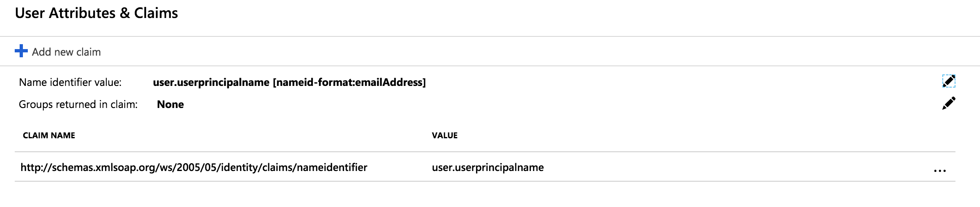980x207 pixels.
Task: Click the VALUE column header
Action: tap(445, 135)
